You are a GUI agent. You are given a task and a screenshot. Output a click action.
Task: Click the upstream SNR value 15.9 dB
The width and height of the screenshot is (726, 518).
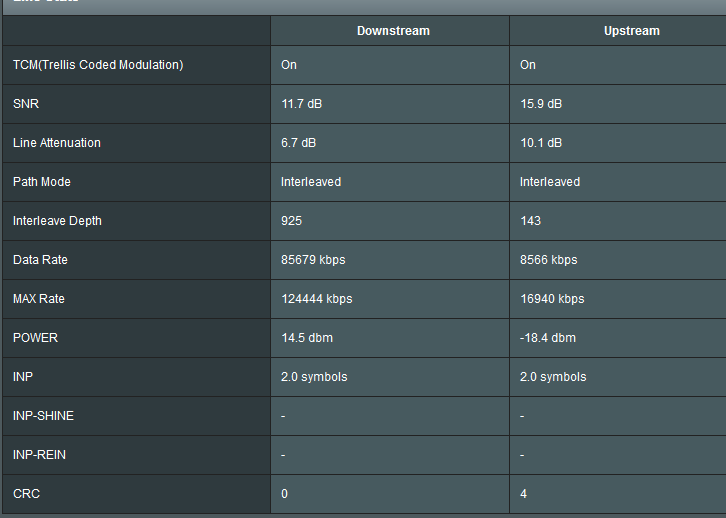click(541, 104)
